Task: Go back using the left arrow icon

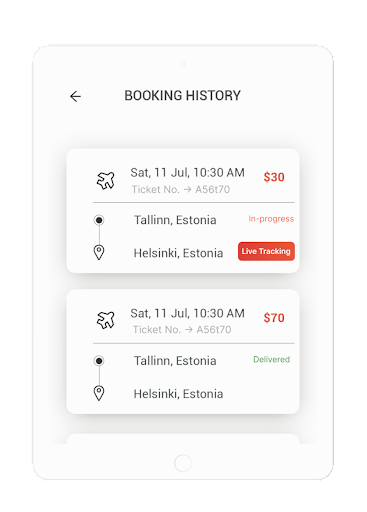Action: click(75, 96)
